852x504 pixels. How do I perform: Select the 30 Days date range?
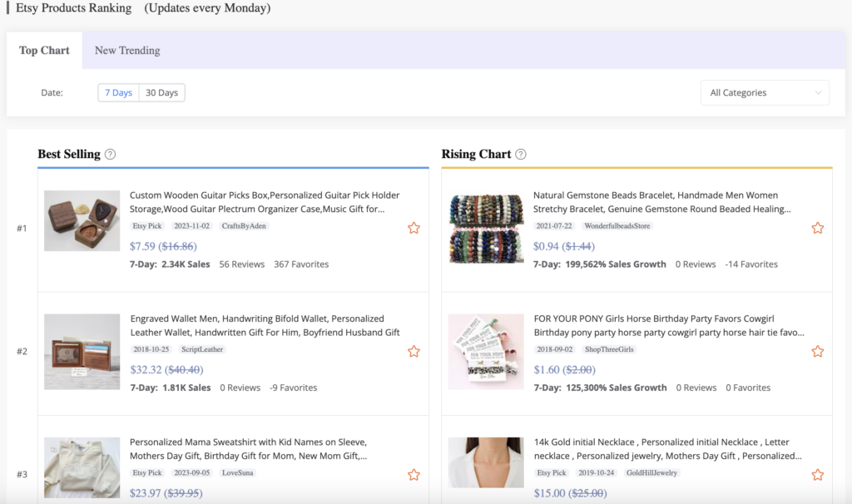(162, 93)
